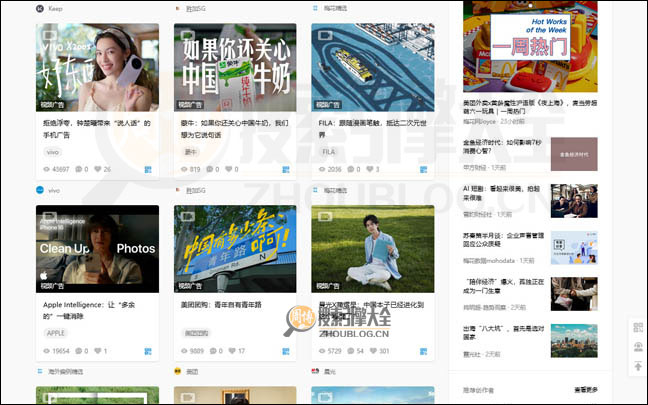Screen dimensions: 648x405
Task: Click the heart icon with 301 likes
Action: (x=373, y=351)
